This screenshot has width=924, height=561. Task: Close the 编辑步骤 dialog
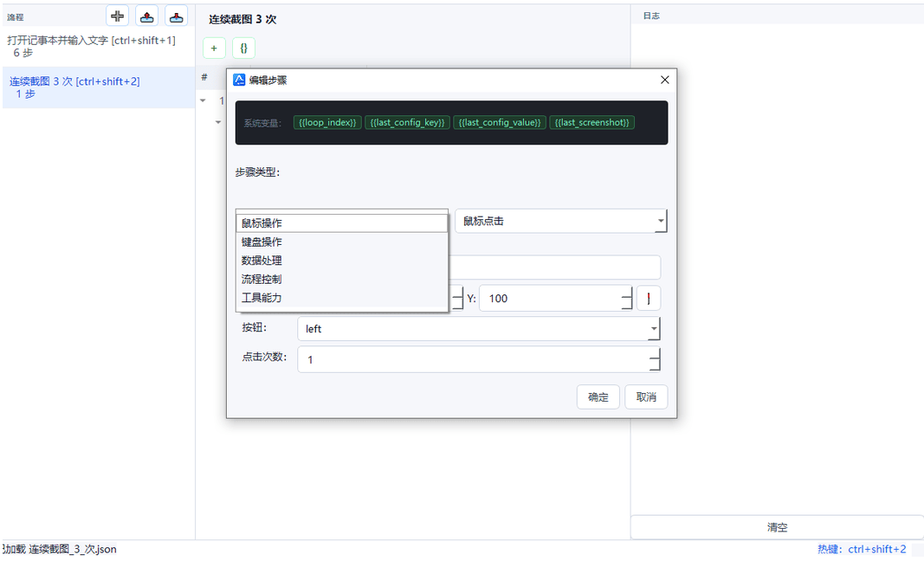[665, 81]
